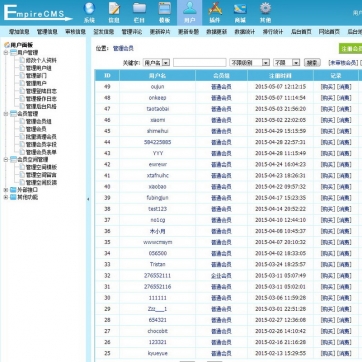Click the green 注册会员 button

coord(351,49)
